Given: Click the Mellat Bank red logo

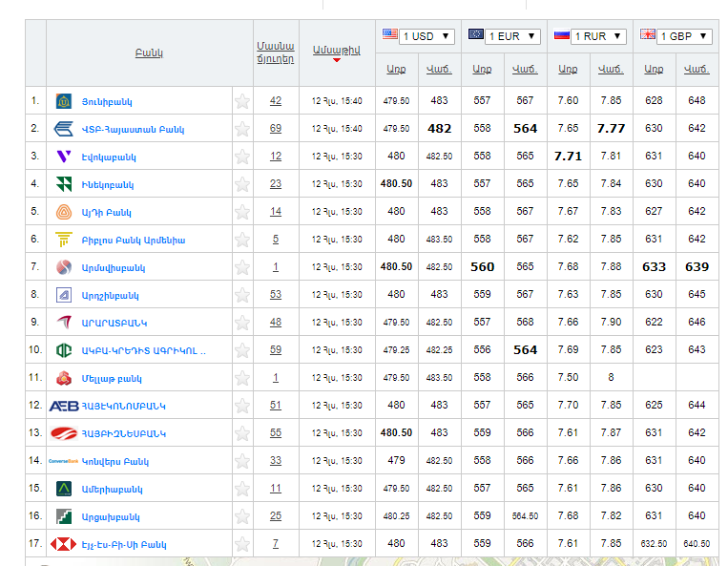Looking at the screenshot, I should click(64, 378).
